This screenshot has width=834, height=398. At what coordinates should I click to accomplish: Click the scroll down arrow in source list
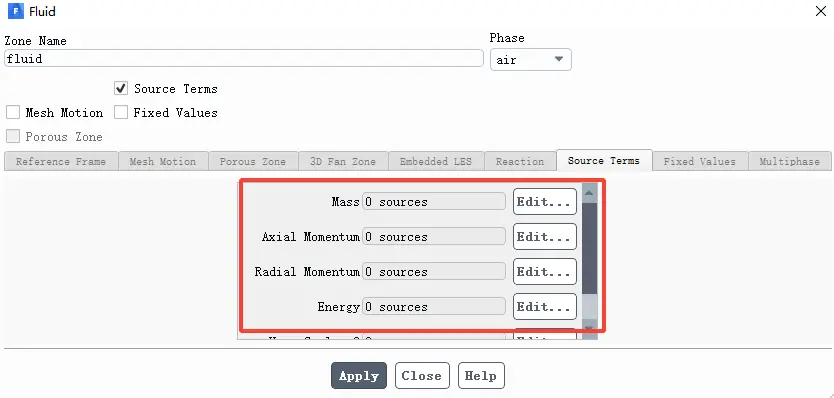click(589, 328)
